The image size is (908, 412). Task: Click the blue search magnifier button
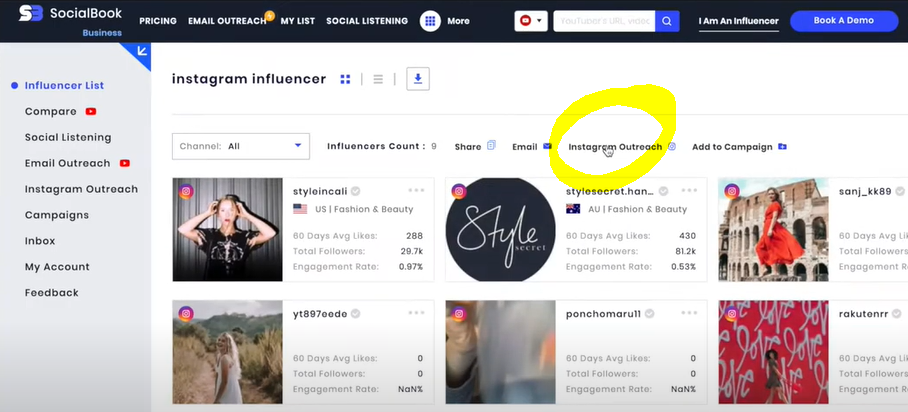[x=667, y=21]
